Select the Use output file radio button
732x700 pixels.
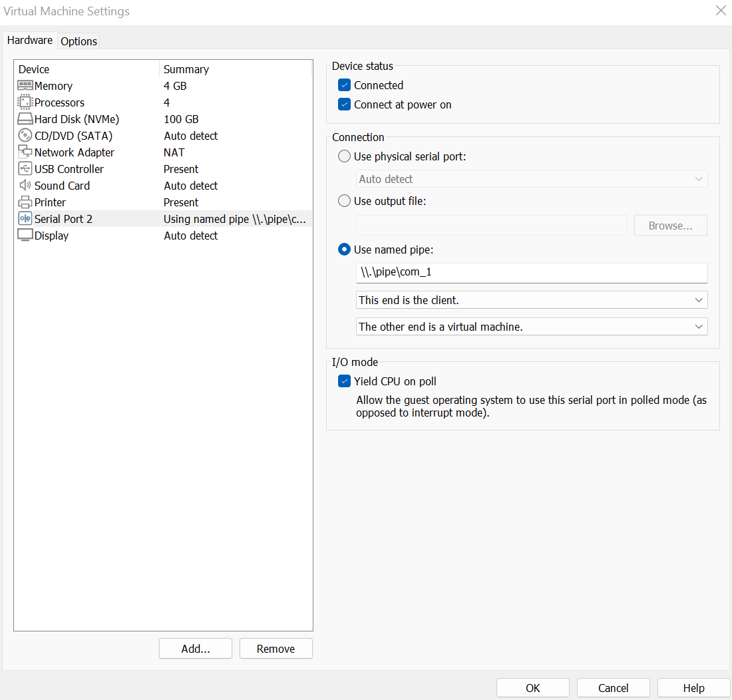344,200
